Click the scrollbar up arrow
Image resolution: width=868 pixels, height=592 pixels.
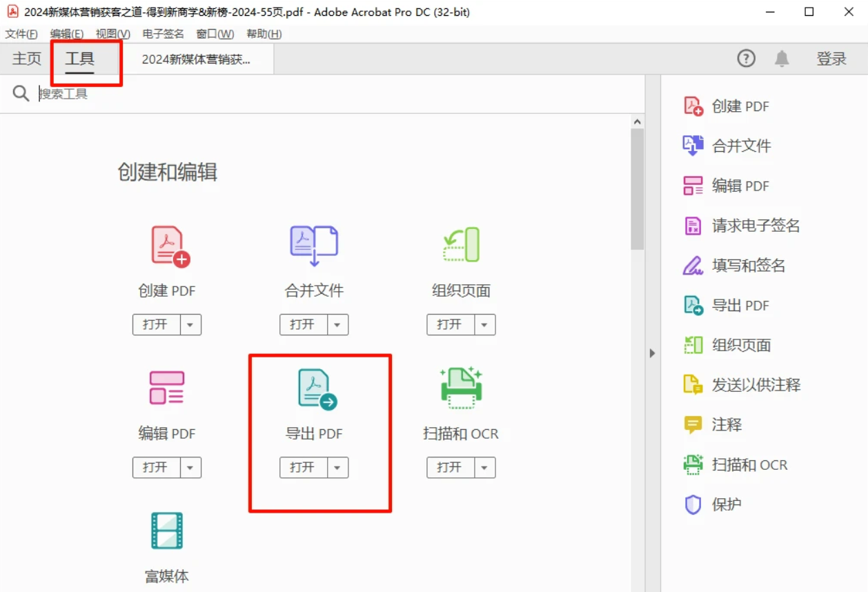[x=637, y=122]
